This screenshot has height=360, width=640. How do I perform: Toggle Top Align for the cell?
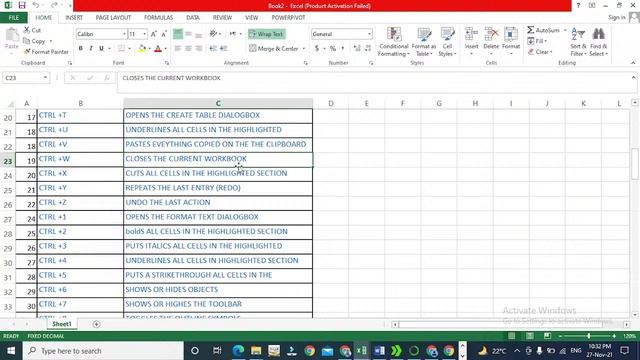178,34
